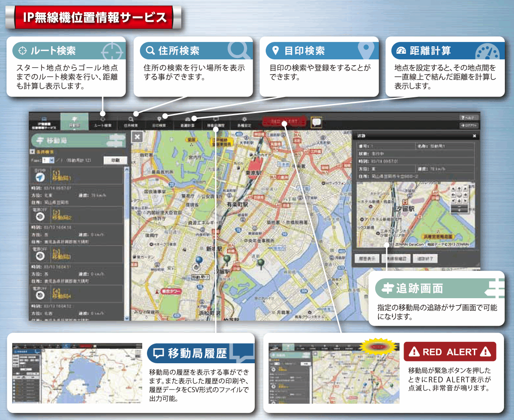Click the 電源OFF status icon for 移動局2

(x=40, y=216)
